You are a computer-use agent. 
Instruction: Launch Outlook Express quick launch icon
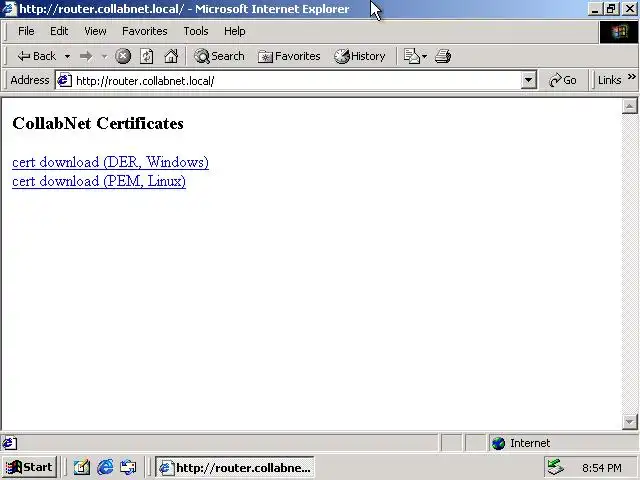pyautogui.click(x=128, y=467)
